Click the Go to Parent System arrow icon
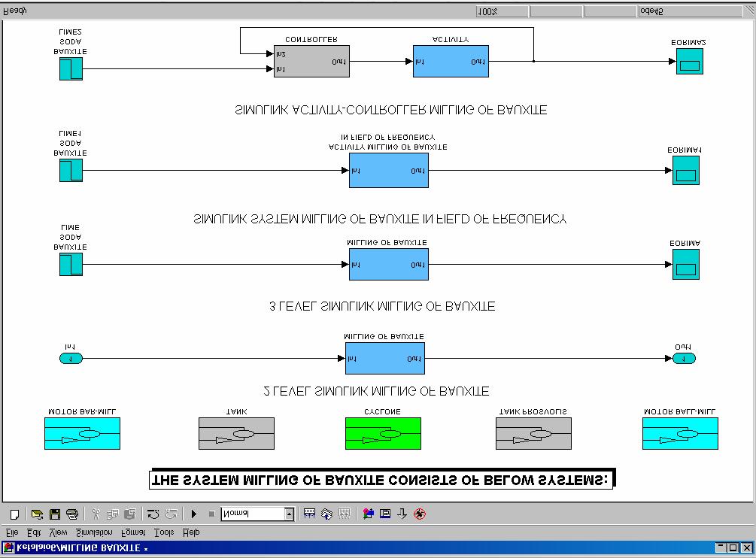Screen dimensions: 756x558 tap(402, 514)
